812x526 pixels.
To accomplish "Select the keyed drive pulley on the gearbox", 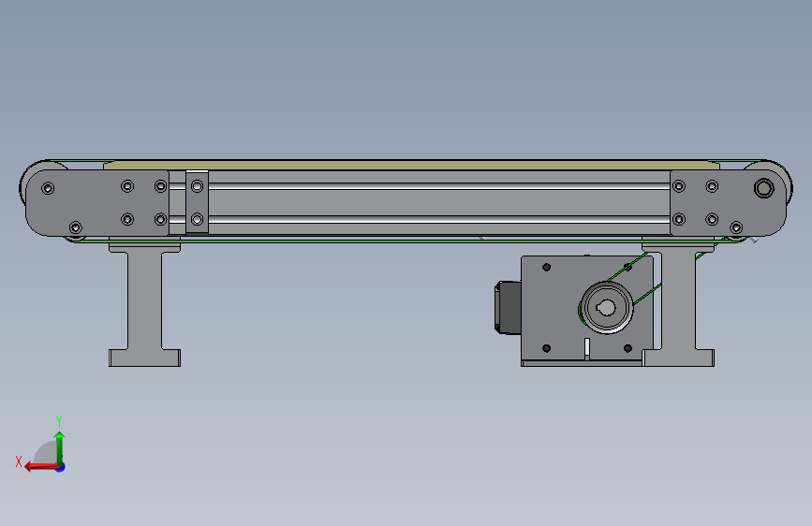I will point(606,308).
